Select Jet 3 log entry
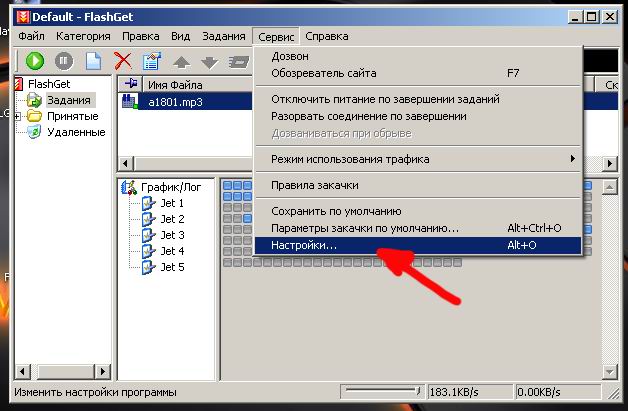The height and width of the screenshot is (411, 628). pos(172,235)
